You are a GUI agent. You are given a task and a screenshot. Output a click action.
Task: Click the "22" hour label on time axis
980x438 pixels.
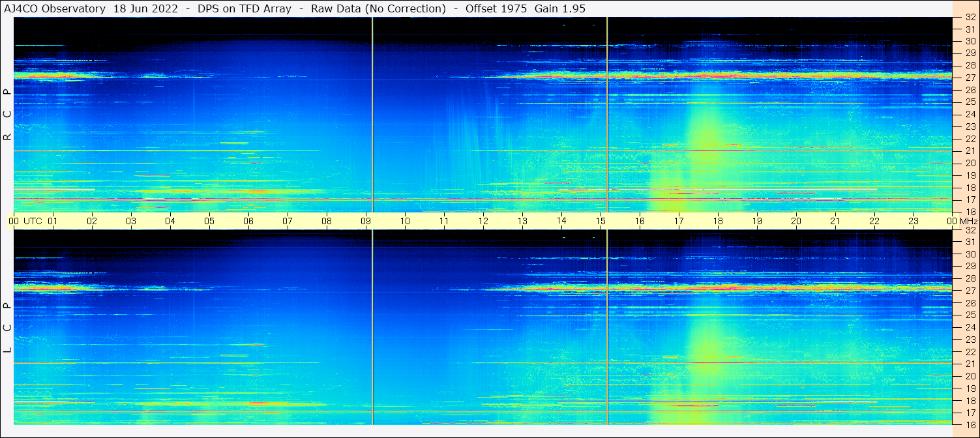874,221
